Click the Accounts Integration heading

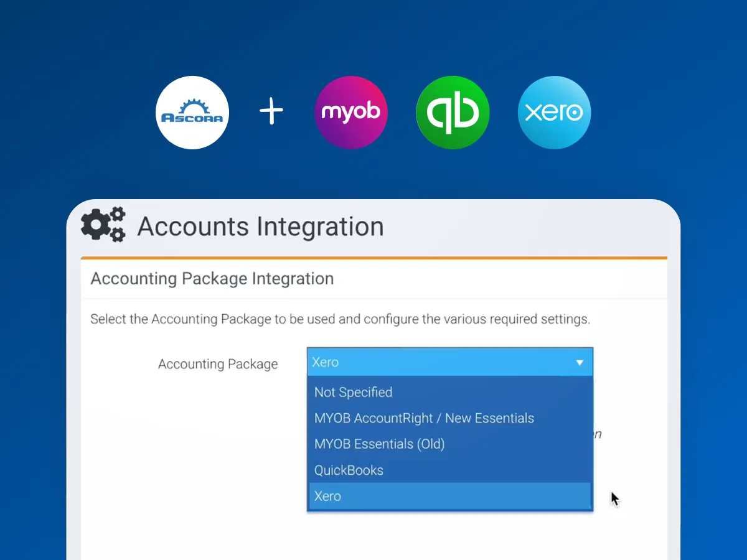click(x=260, y=226)
